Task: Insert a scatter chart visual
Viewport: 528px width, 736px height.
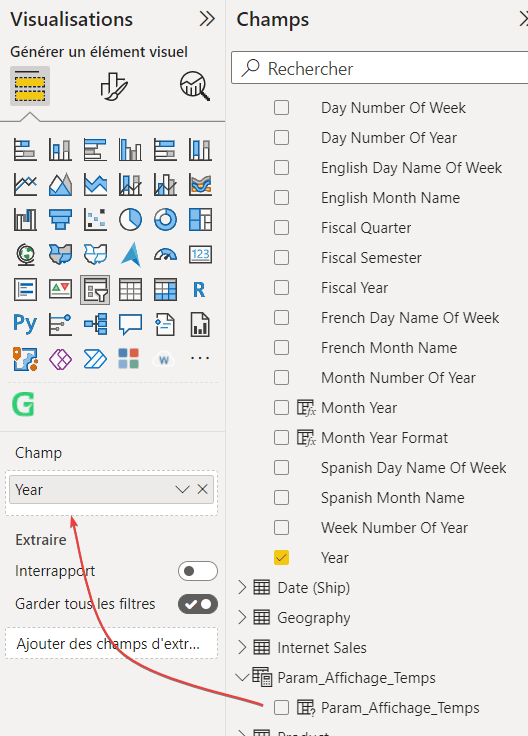Action: [95, 219]
